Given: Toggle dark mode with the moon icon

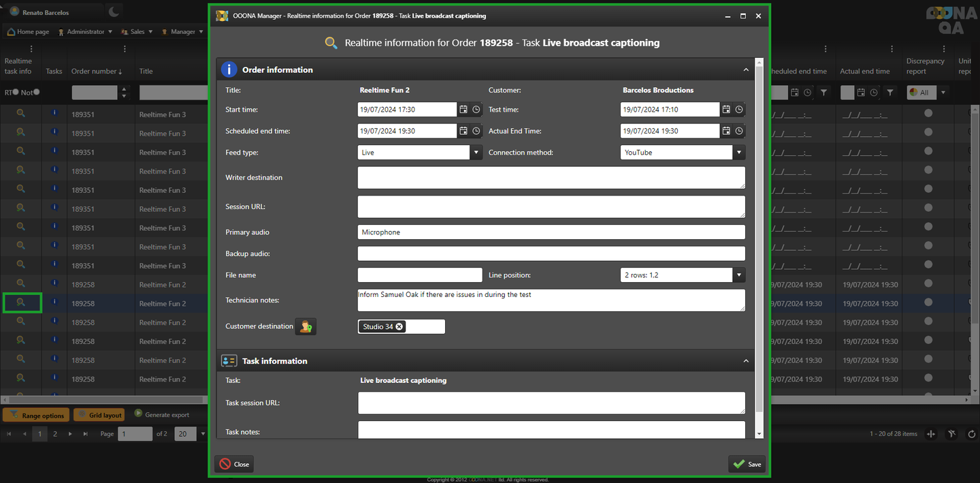Looking at the screenshot, I should click(114, 12).
